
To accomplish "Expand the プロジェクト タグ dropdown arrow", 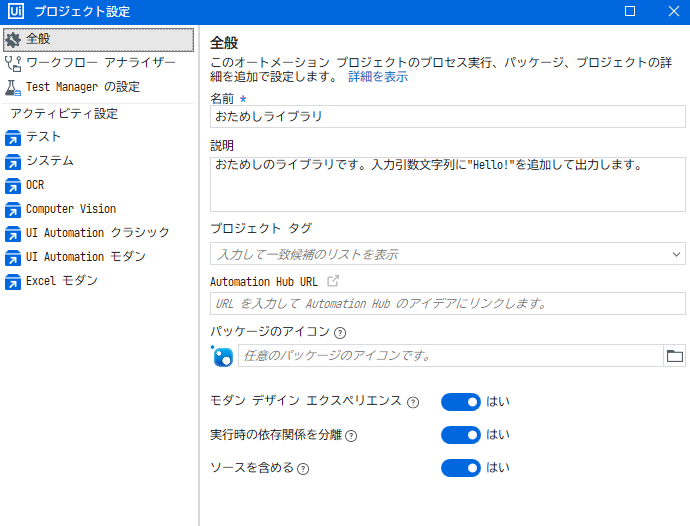I will pyautogui.click(x=676, y=254).
